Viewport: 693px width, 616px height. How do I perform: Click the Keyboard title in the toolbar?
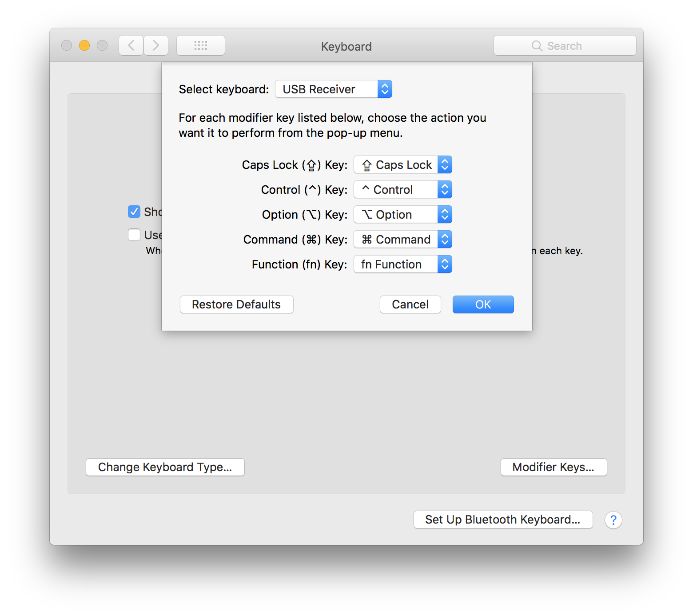pyautogui.click(x=346, y=46)
